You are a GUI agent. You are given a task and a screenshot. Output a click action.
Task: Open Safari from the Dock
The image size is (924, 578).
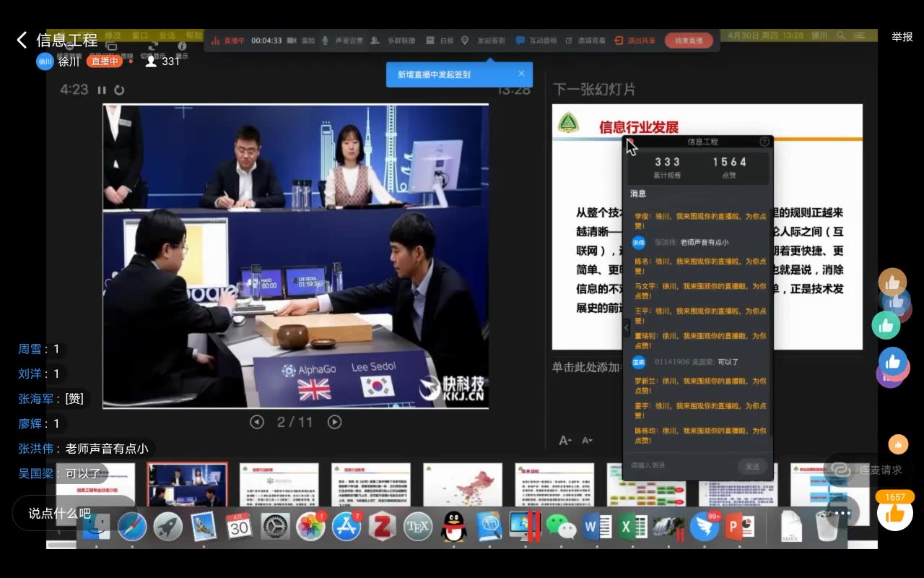coord(132,527)
